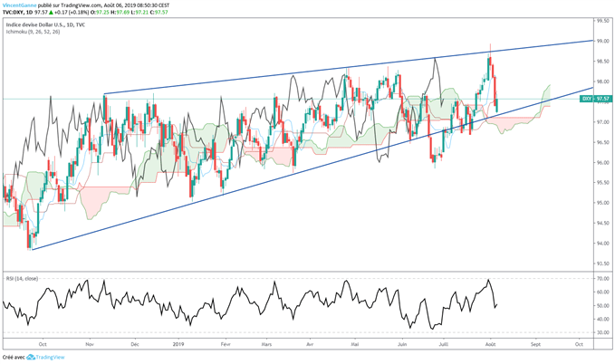Click the 2019 label on time axis
The width and height of the screenshot is (615, 364).
click(x=178, y=344)
